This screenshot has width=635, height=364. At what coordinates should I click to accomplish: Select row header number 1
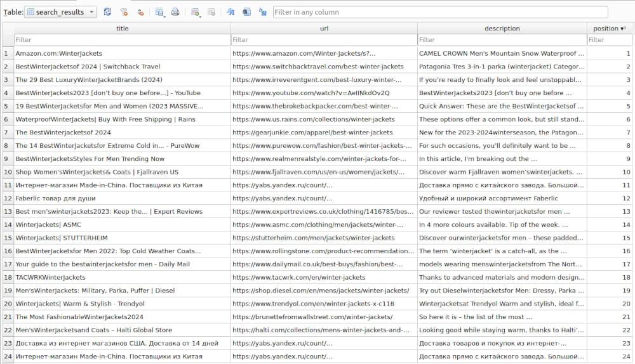tap(8, 53)
